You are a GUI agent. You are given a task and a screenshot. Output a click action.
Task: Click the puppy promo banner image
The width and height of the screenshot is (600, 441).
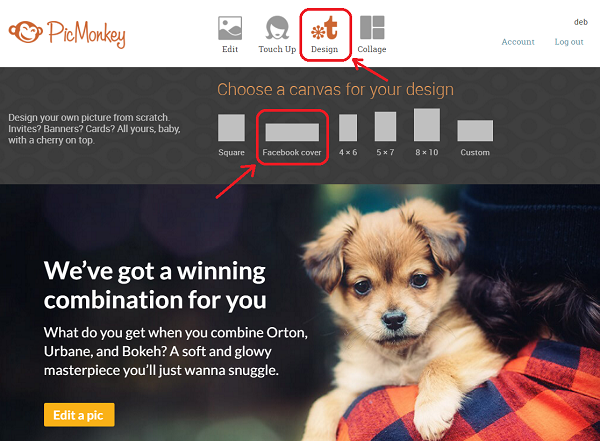click(300, 312)
